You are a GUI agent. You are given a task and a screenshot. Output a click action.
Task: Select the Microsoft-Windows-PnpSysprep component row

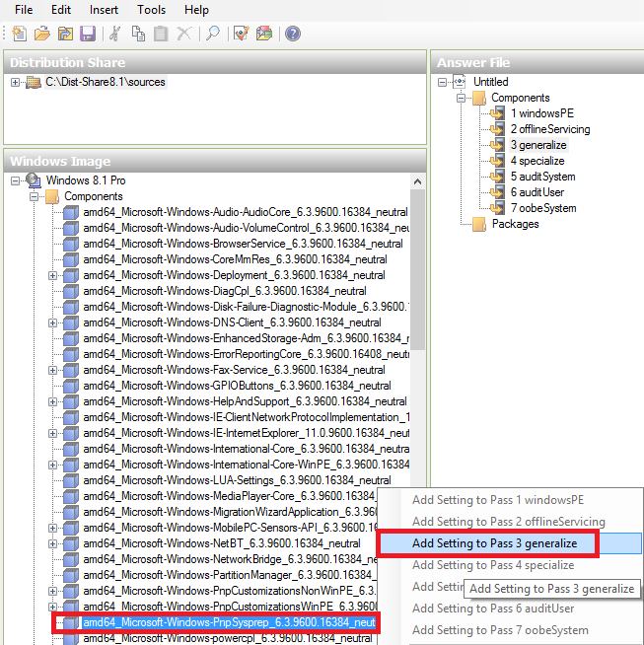(228, 622)
